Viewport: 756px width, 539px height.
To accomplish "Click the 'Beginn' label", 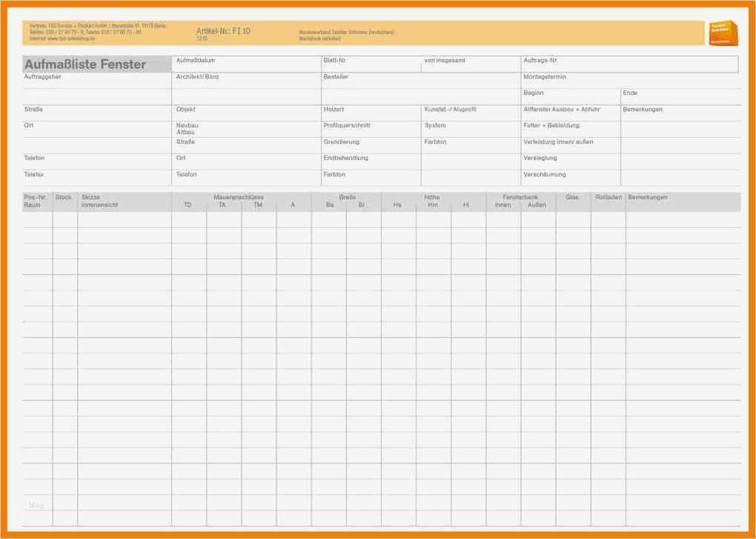I will [533, 93].
